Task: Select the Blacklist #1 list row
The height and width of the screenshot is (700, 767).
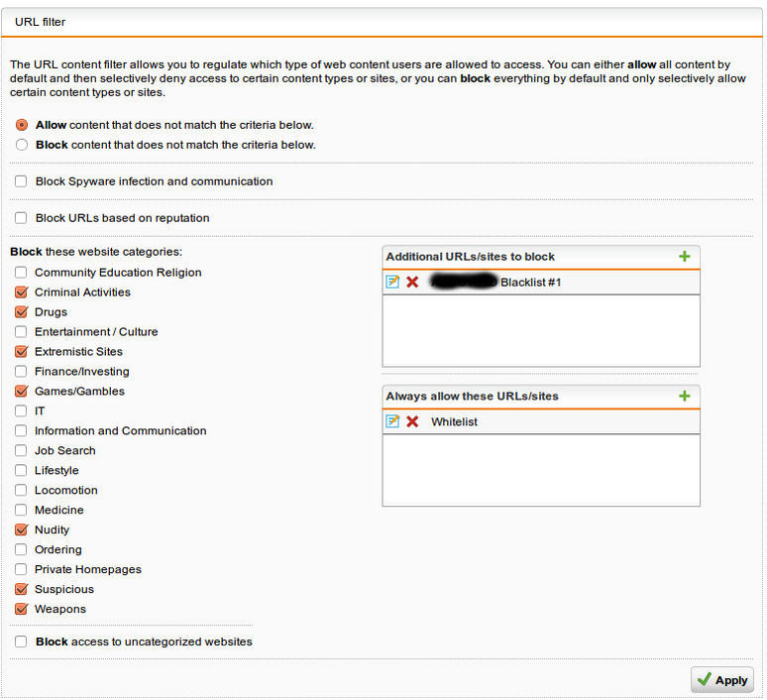Action: [541, 283]
